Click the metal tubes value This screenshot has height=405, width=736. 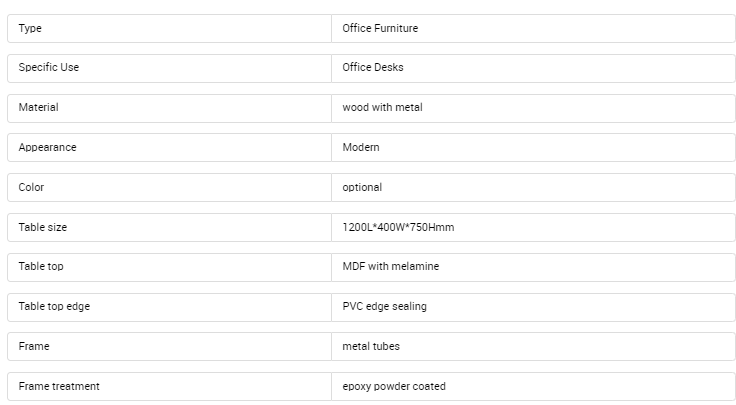point(371,346)
